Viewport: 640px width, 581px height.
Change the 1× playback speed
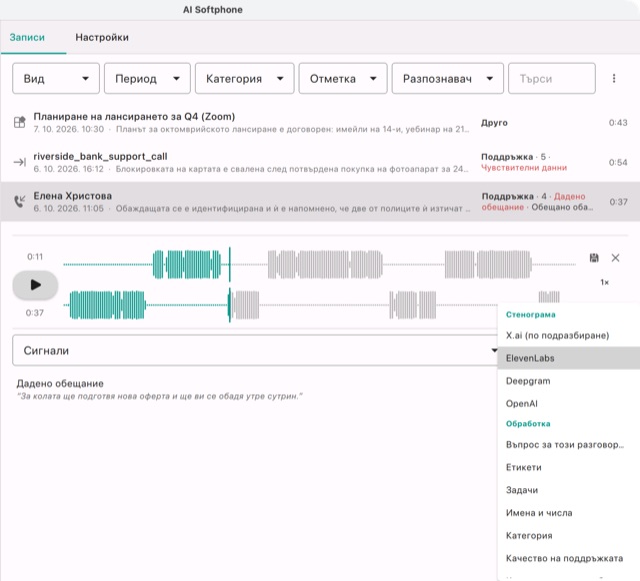coord(604,282)
